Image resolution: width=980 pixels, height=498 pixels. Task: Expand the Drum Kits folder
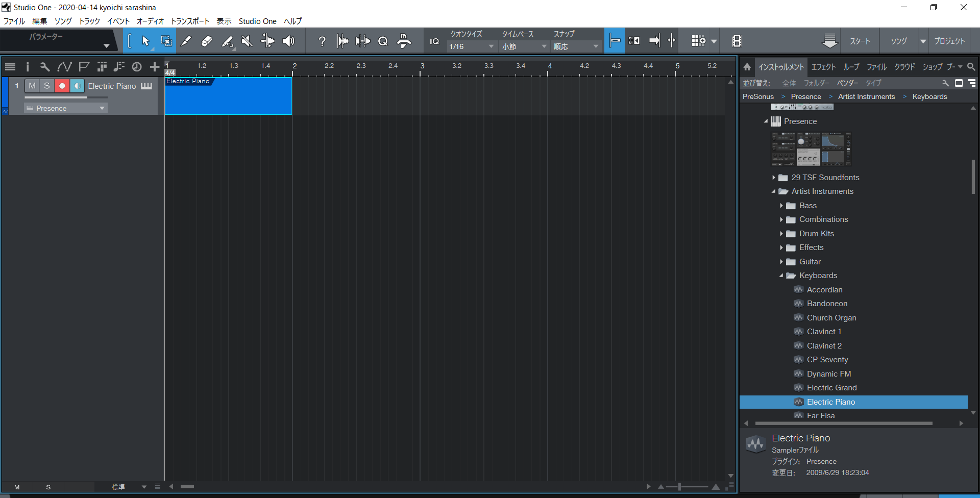point(781,234)
